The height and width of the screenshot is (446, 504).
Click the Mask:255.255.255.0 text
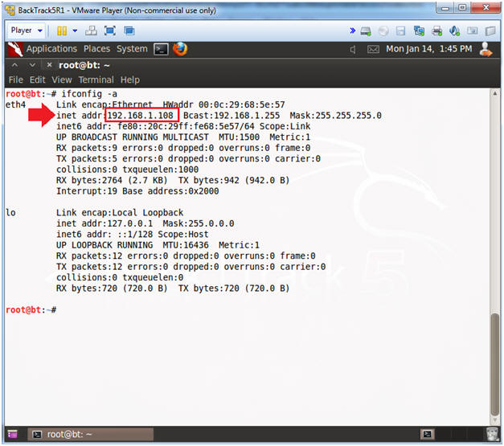335,116
